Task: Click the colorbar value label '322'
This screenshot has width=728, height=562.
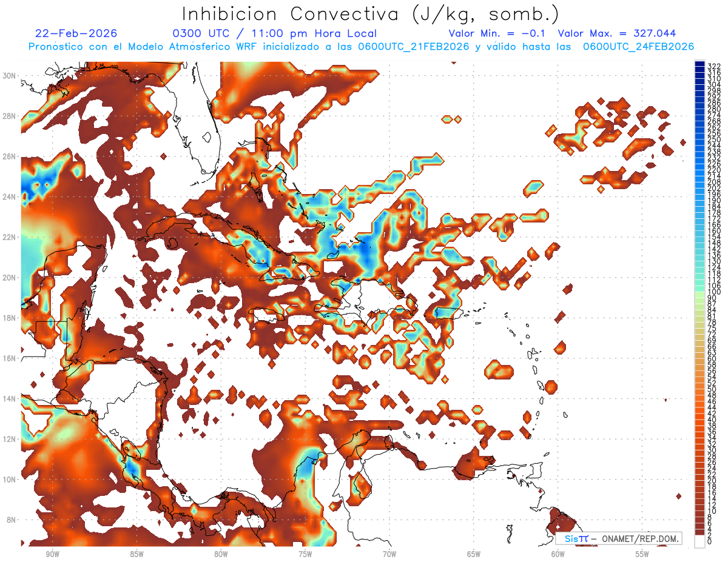Action: tap(714, 67)
